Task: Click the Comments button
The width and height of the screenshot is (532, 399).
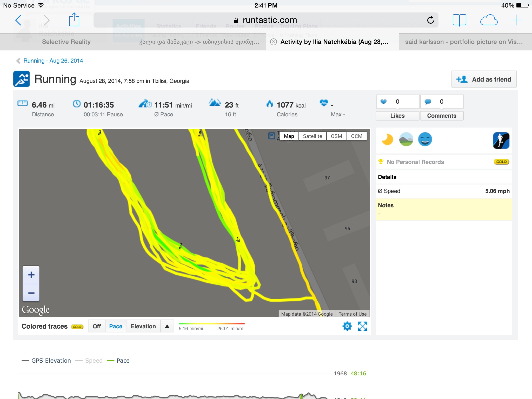Action: [441, 116]
